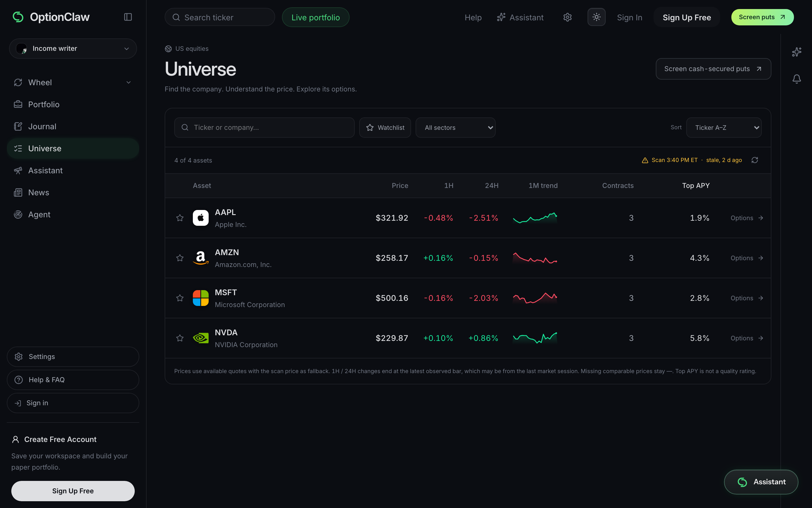Refresh the stale scan data
The height and width of the screenshot is (508, 812).
coord(754,160)
